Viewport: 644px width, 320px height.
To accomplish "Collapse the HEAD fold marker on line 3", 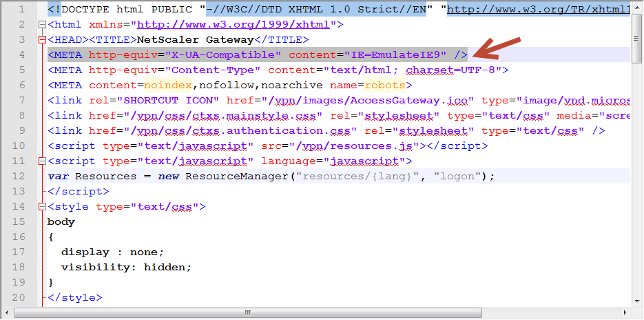I will click(43, 40).
